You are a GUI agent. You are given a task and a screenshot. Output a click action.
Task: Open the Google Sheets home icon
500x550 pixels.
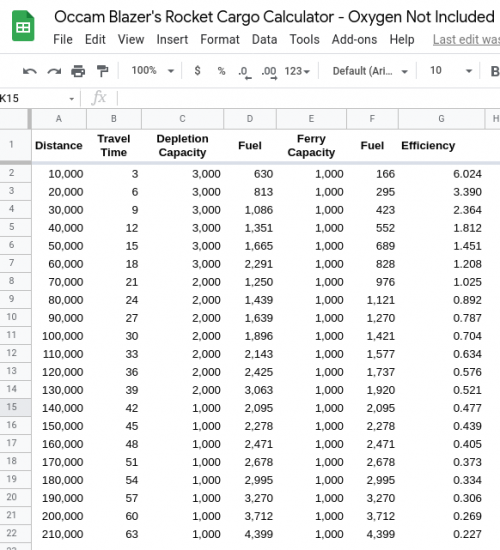click(x=23, y=26)
